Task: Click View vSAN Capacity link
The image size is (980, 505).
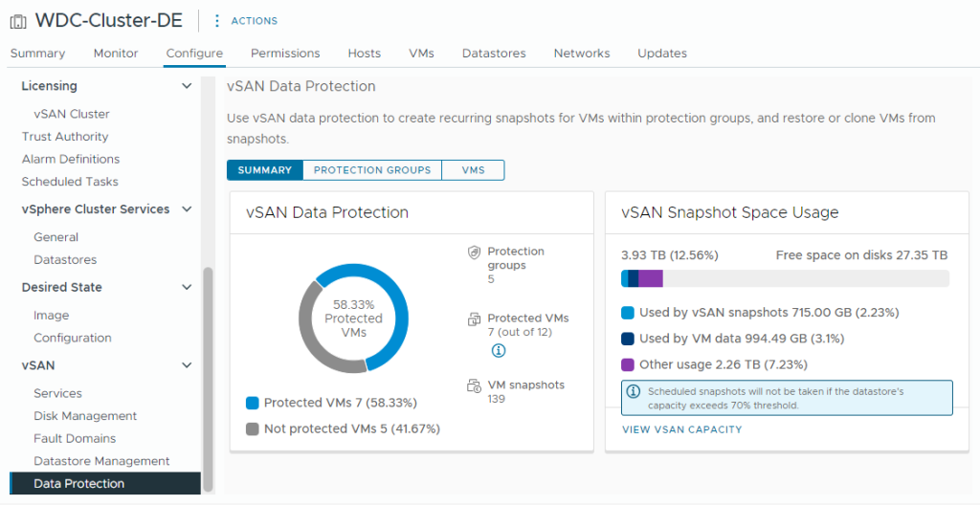Action: pos(681,429)
